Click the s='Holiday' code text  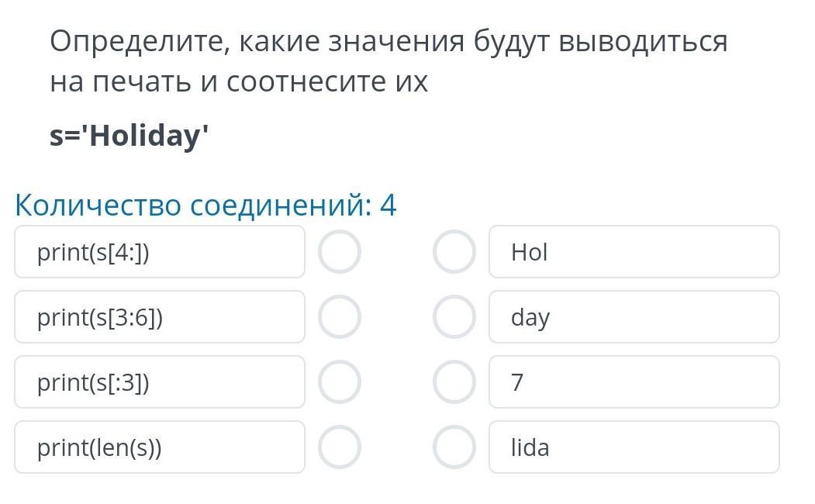[129, 136]
